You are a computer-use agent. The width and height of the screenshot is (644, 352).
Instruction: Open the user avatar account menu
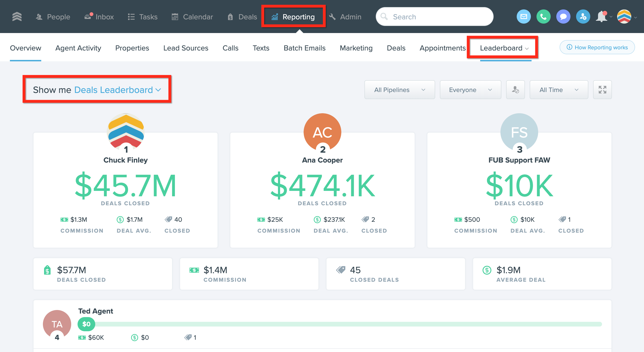click(624, 17)
